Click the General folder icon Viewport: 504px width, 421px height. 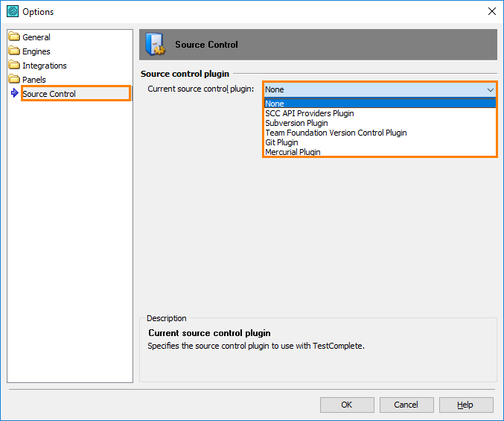(x=14, y=37)
